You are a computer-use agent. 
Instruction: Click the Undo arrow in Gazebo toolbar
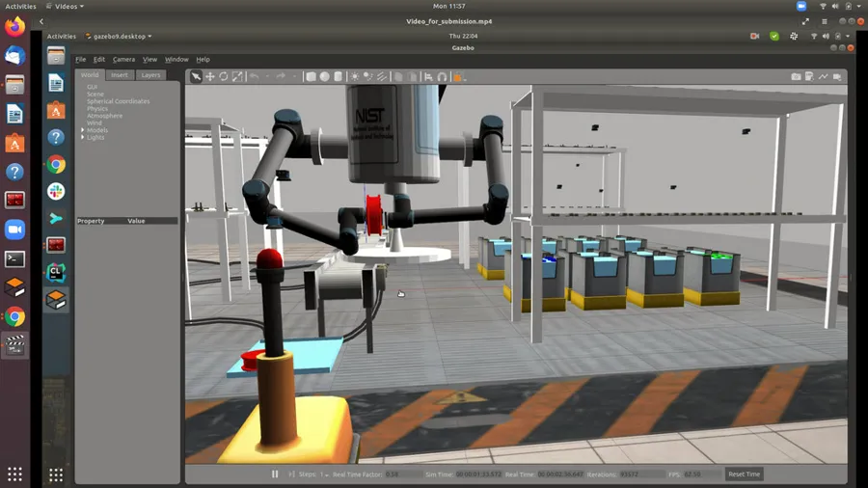point(254,76)
